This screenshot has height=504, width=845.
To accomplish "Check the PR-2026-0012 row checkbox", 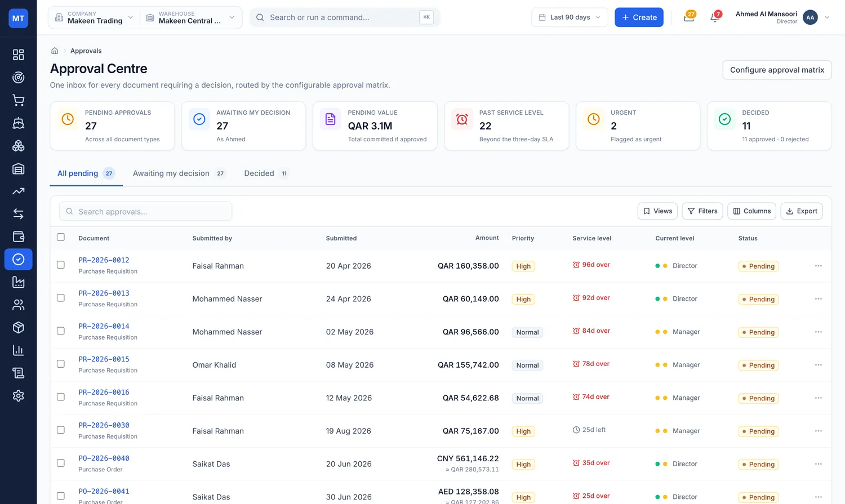I will coord(61,265).
